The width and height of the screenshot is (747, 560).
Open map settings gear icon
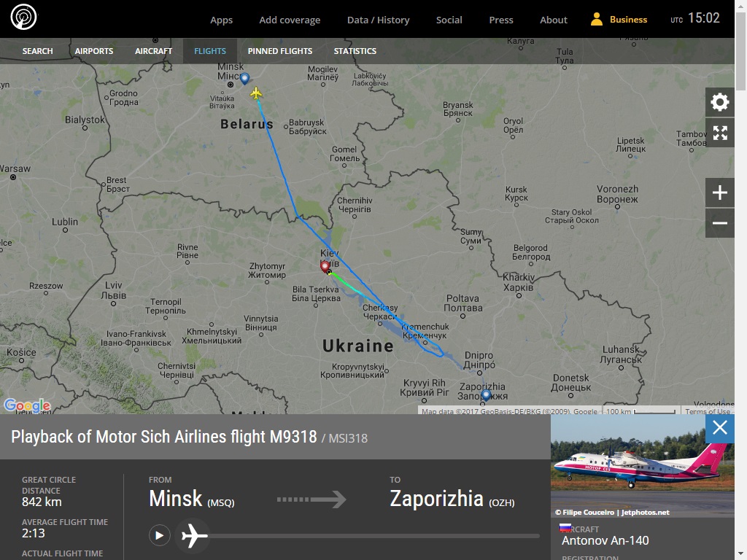(x=720, y=102)
